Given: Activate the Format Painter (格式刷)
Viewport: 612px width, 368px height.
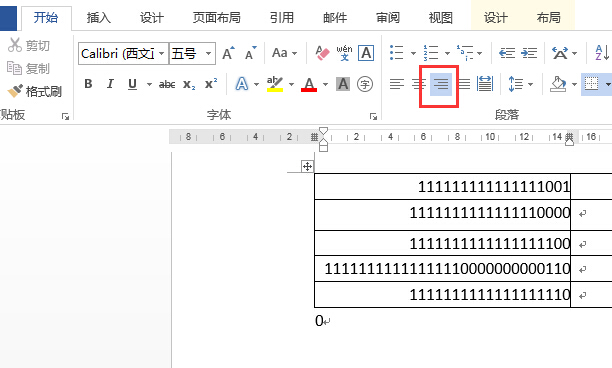Looking at the screenshot, I should [x=34, y=91].
